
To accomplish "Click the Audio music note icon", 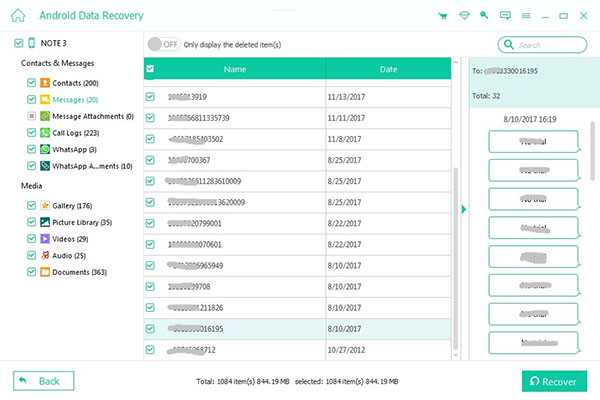I will 45,255.
